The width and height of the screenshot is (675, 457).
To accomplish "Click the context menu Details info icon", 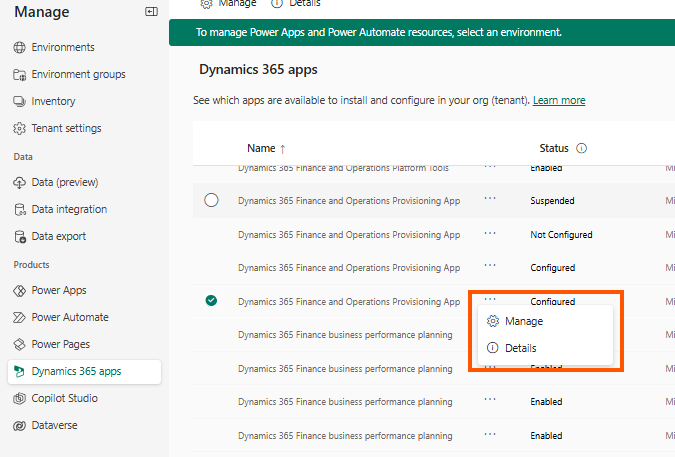I will [x=492, y=348].
